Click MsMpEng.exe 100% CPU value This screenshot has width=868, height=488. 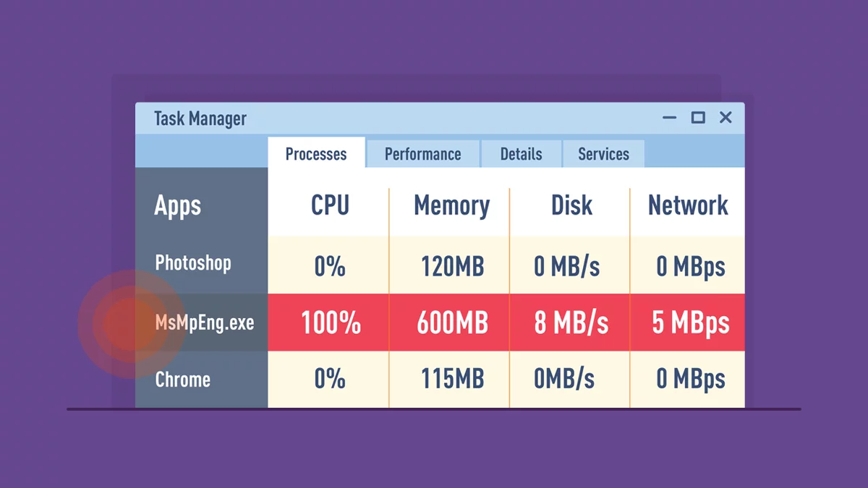coord(331,323)
